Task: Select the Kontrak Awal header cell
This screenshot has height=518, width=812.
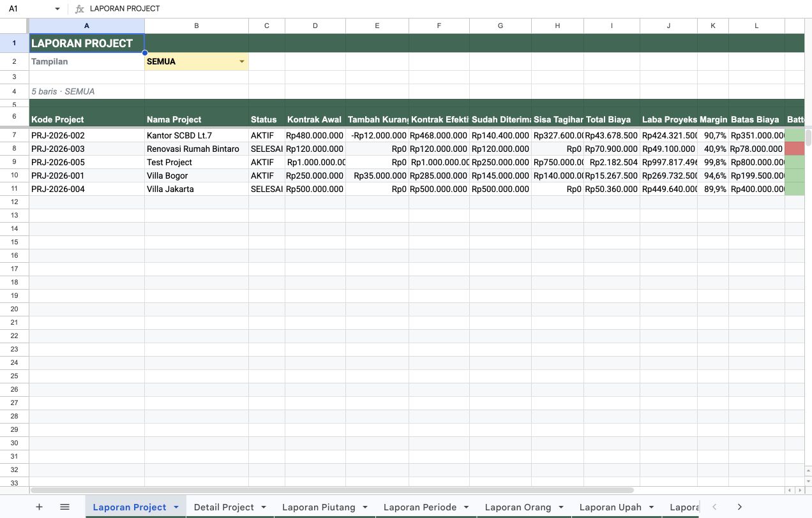Action: 315,117
